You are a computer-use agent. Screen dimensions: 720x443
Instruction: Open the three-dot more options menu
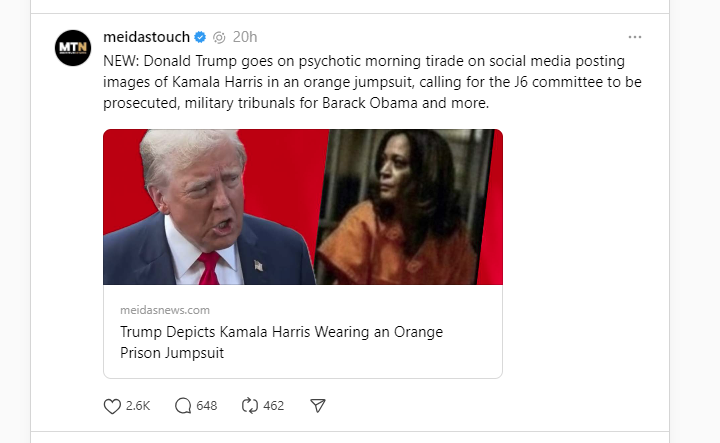[635, 37]
